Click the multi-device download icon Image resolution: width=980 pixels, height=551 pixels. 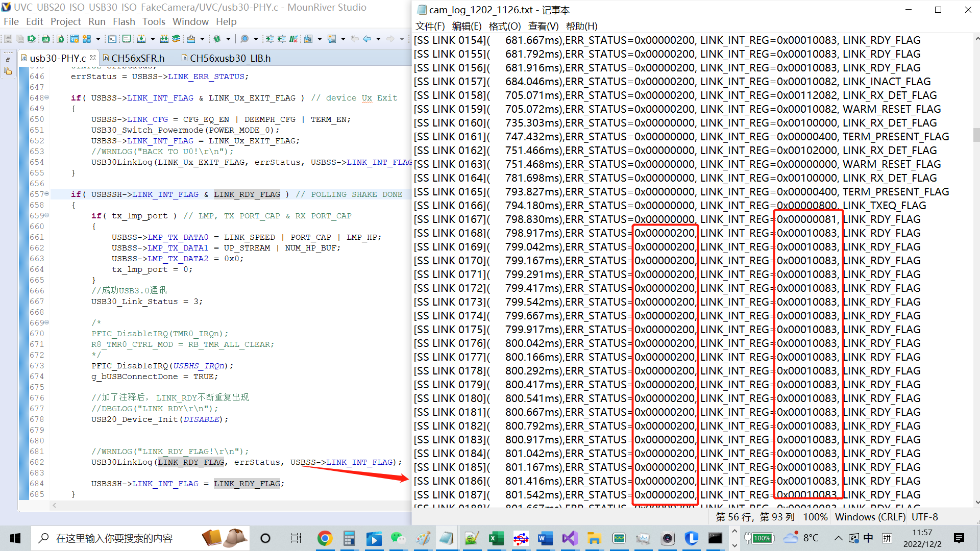tap(164, 39)
